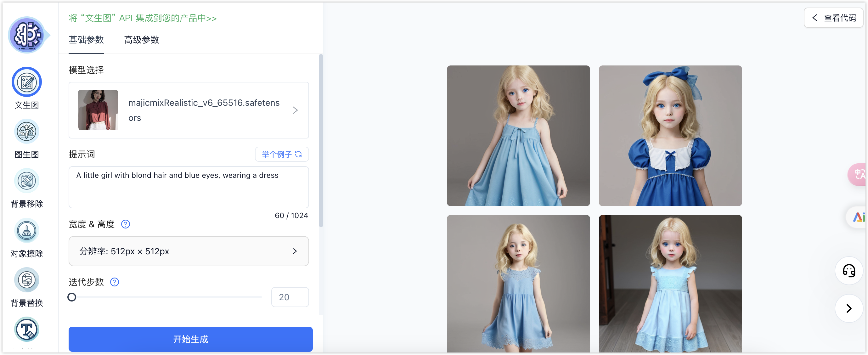Viewport: 868px width, 355px height.
Task: Select the 对象擦除 object eraser icon
Action: point(27,231)
